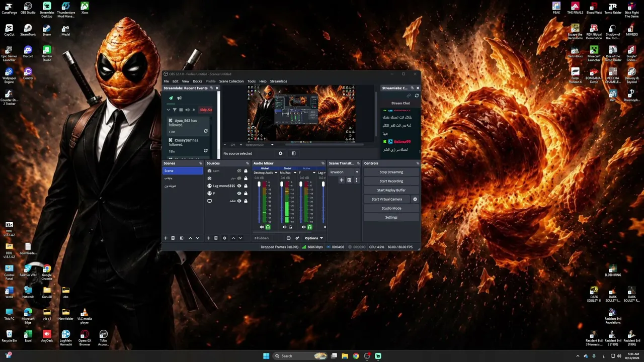Open the paper plane tab in Recent Events

click(171, 98)
